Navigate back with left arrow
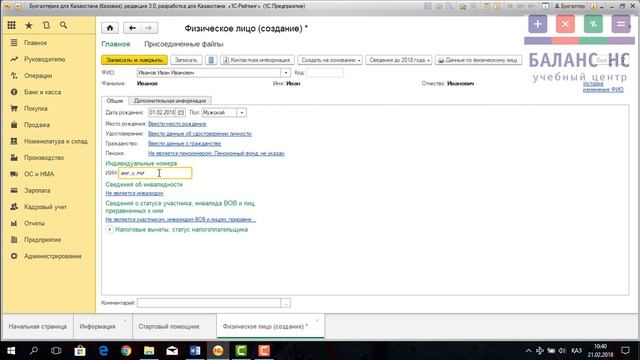This screenshot has height=360, width=640. coord(132,28)
